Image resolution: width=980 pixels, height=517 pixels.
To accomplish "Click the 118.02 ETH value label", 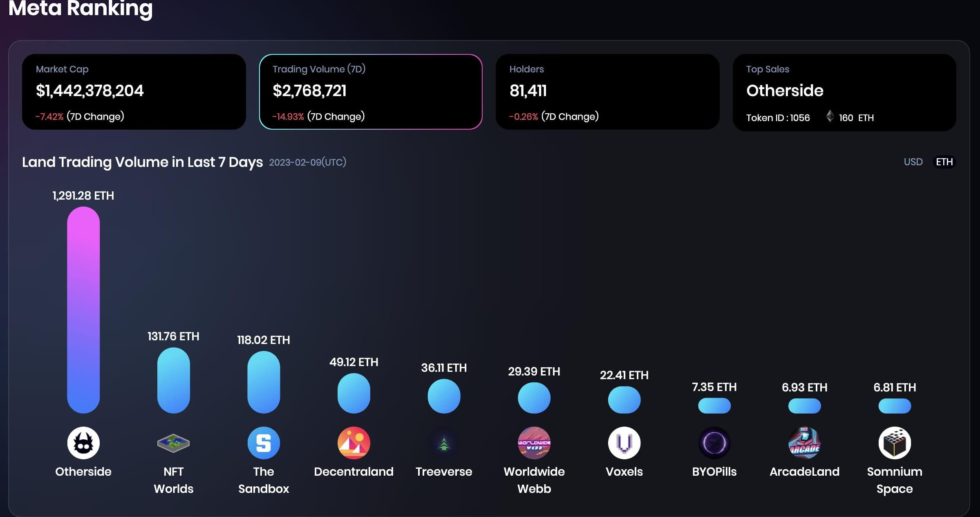I will click(x=264, y=340).
